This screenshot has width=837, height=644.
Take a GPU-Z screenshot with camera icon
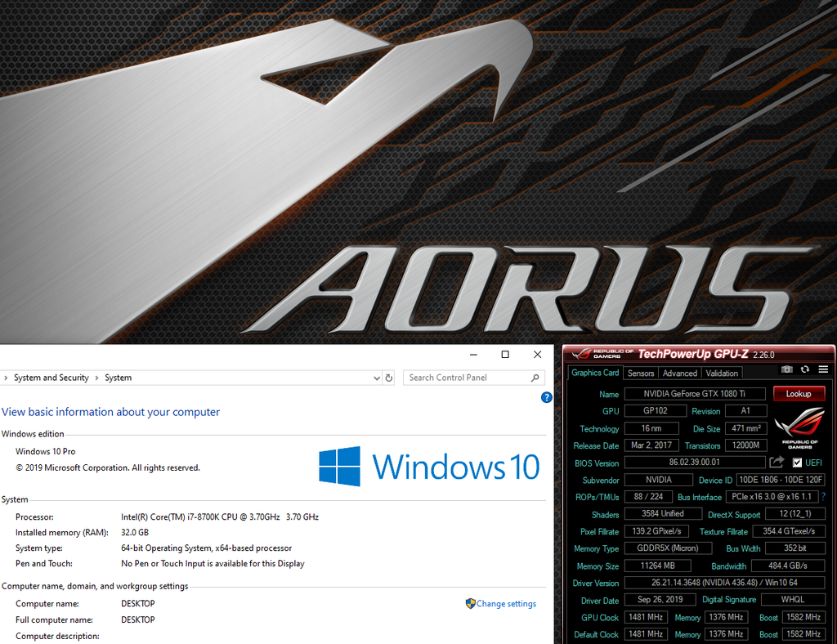786,370
